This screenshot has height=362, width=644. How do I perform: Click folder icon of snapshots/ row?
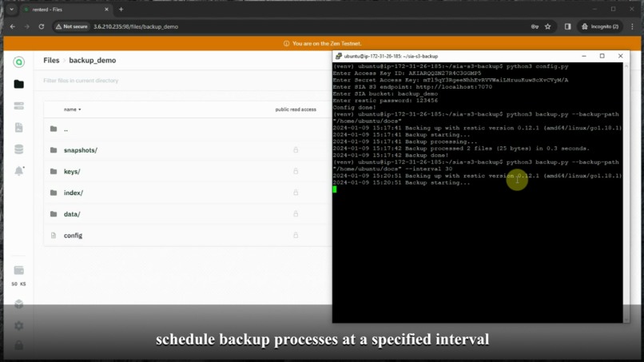[54, 150]
